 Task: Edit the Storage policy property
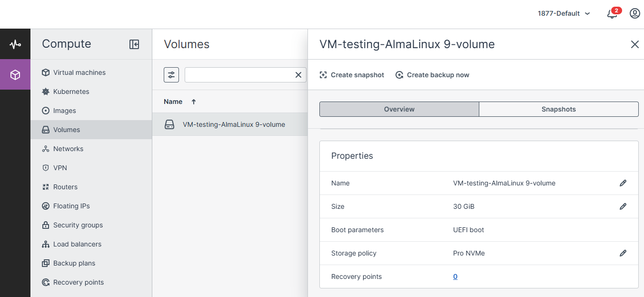pos(623,253)
